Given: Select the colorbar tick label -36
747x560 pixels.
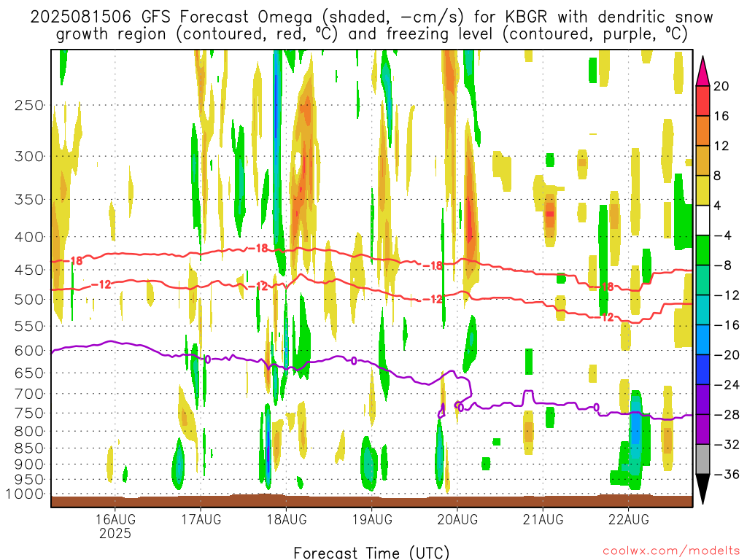Looking at the screenshot, I should [x=727, y=474].
